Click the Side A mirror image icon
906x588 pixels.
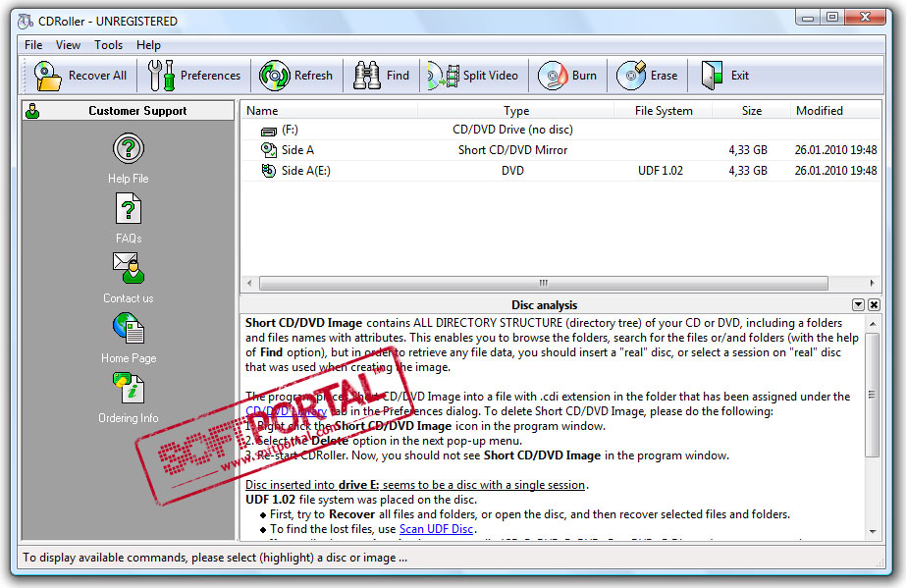click(x=269, y=150)
